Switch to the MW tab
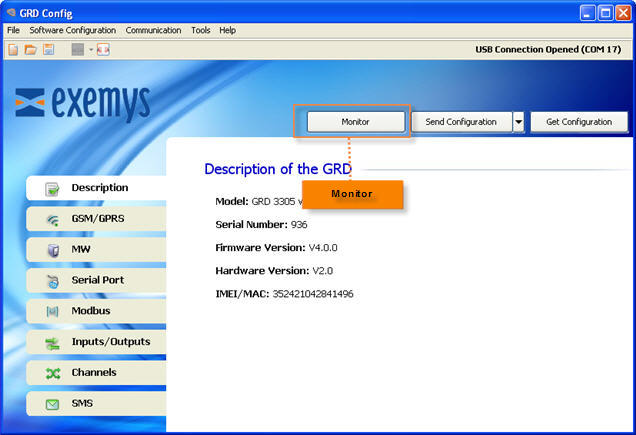The width and height of the screenshot is (636, 435). point(97,250)
